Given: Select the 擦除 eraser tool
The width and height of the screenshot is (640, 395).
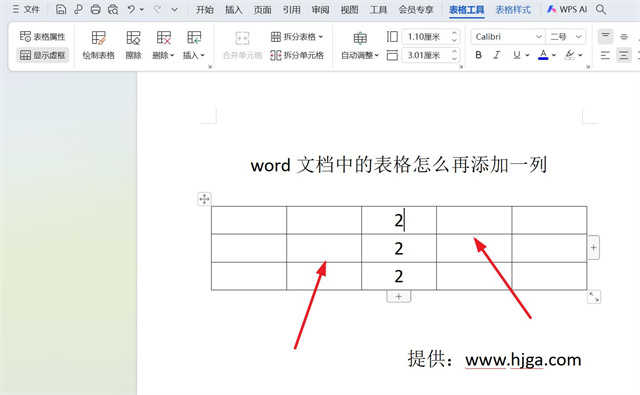Looking at the screenshot, I should coord(133,45).
